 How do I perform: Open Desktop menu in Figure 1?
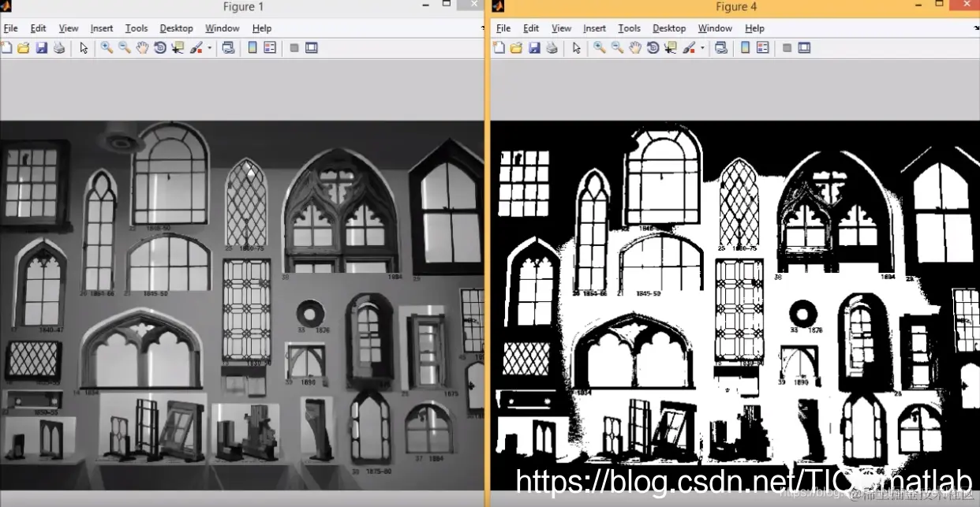177,28
